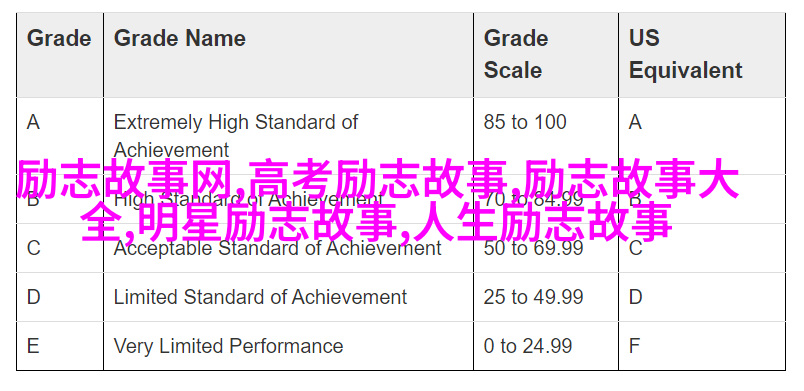The image size is (804, 391).
Task: Select grade A cell in first row
Action: [59, 136]
